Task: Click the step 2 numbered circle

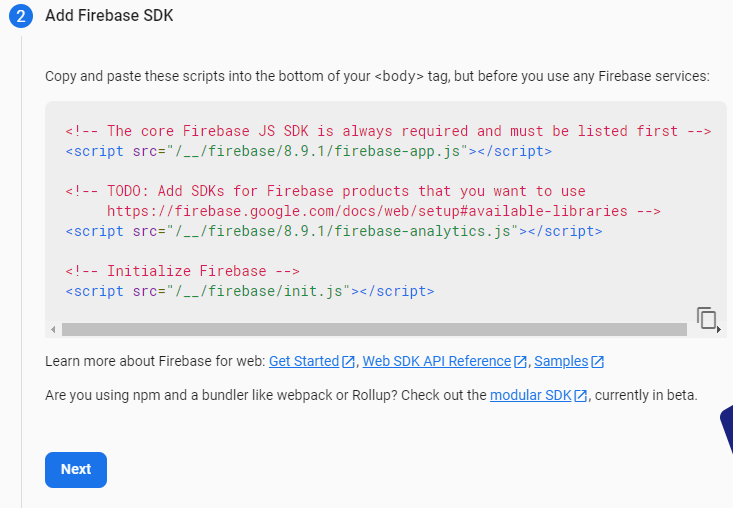Action: click(x=22, y=16)
